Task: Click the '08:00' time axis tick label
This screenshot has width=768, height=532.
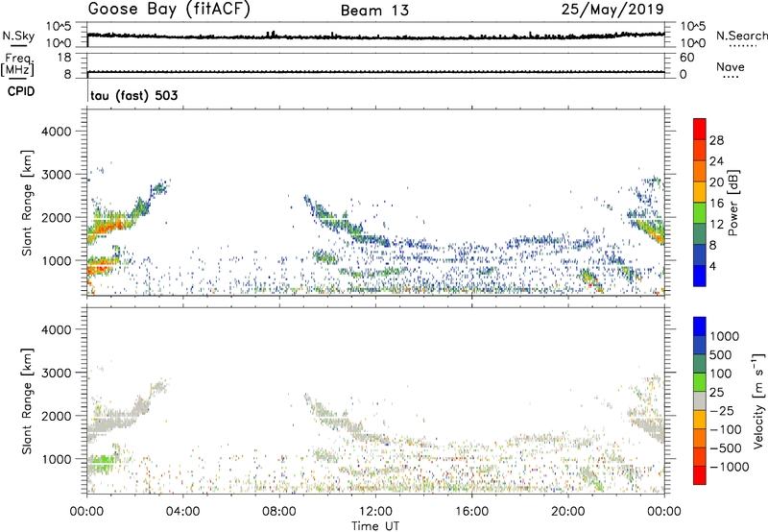Action: [x=278, y=512]
